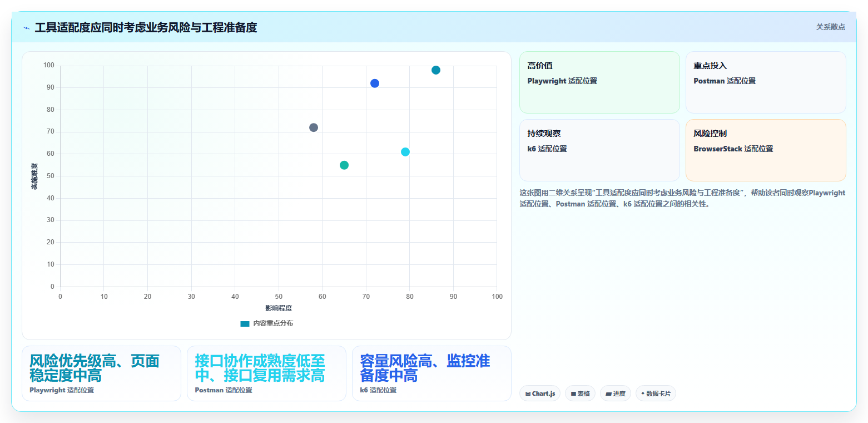Screen dimensions: 868x423
Task: Open the 风险控制 BrowserStack card
Action: pyautogui.click(x=766, y=150)
